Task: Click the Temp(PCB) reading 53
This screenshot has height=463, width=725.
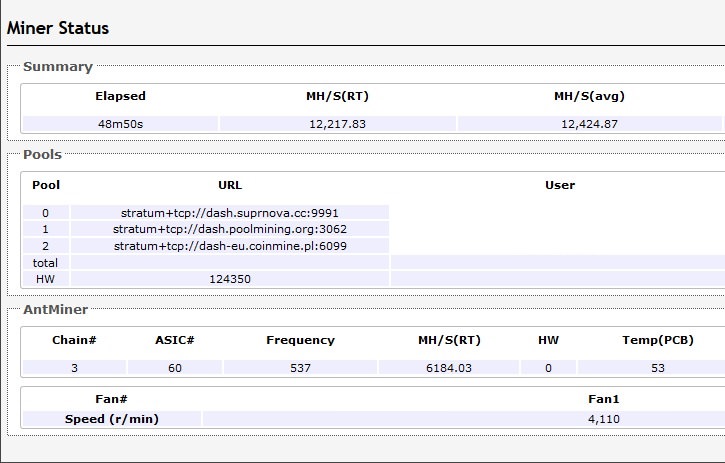Action: coord(657,368)
